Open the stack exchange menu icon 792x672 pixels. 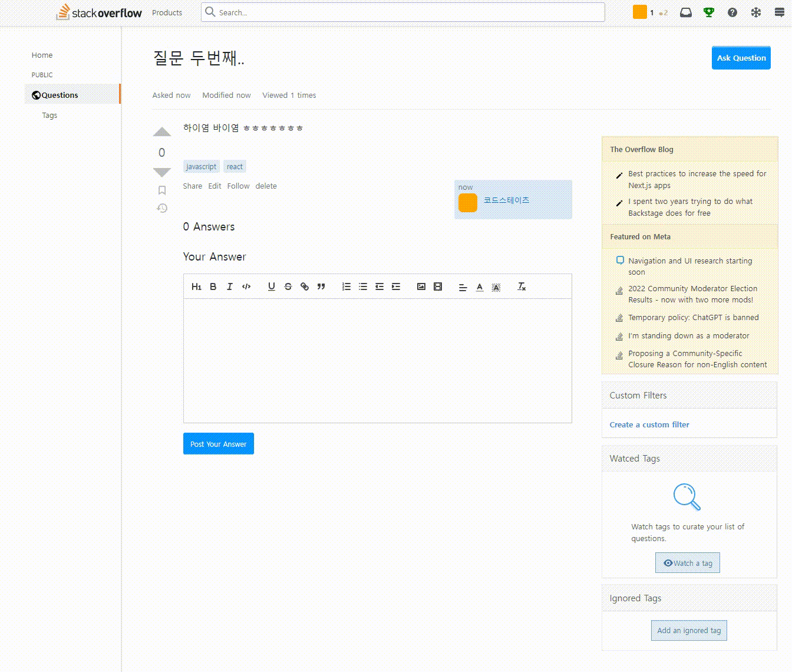click(x=780, y=12)
